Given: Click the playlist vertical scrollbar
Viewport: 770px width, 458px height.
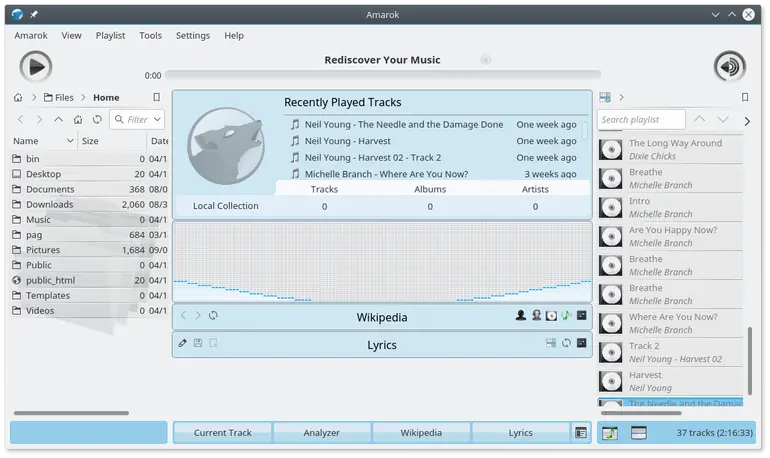Looking at the screenshot, I should (x=750, y=361).
